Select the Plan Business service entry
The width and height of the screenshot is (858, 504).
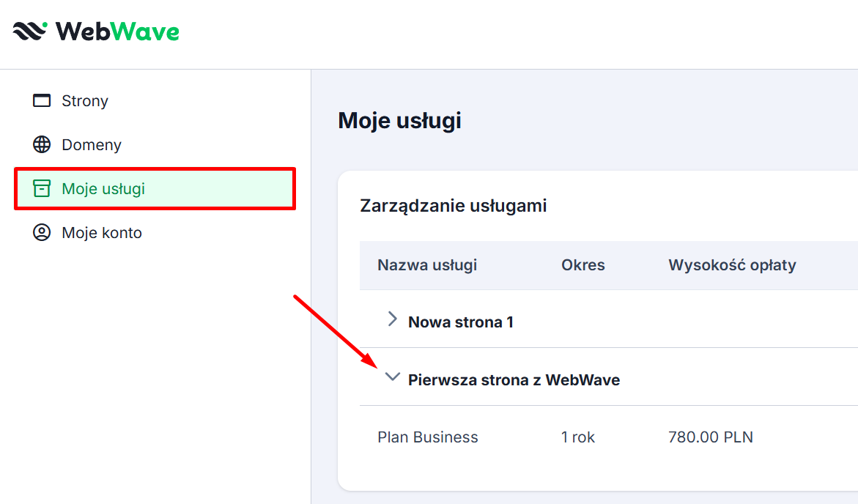click(427, 437)
